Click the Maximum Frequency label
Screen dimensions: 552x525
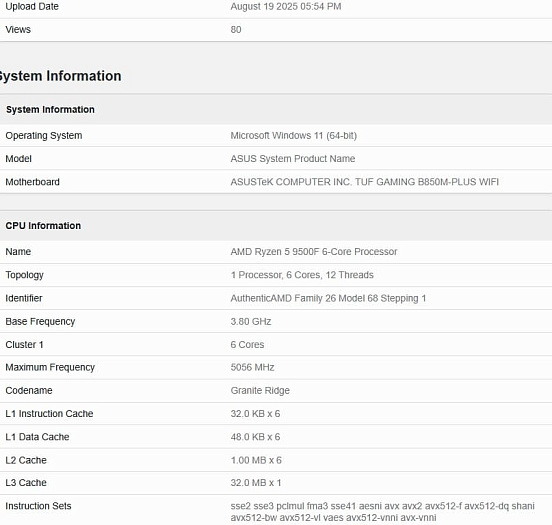click(50, 368)
